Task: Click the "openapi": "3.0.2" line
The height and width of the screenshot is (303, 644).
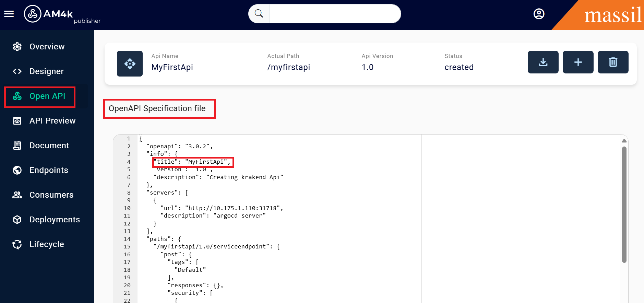Action: click(179, 146)
